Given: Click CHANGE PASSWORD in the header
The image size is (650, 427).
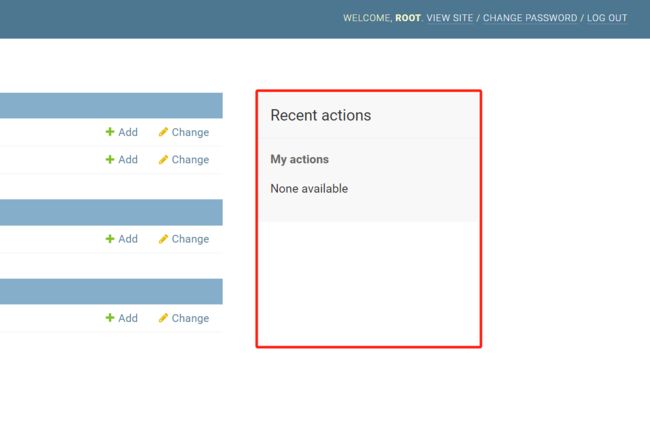Looking at the screenshot, I should click(530, 18).
